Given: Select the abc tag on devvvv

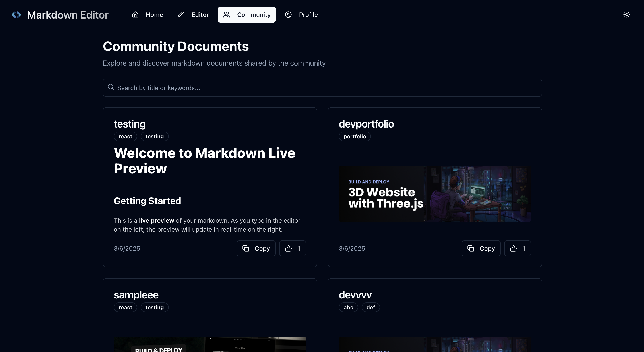Looking at the screenshot, I should pyautogui.click(x=348, y=308).
